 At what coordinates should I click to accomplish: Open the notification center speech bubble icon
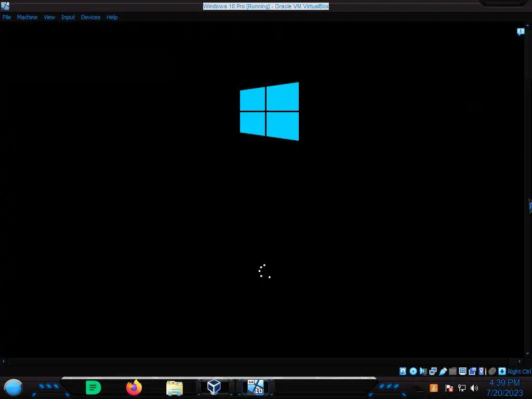pyautogui.click(x=521, y=32)
